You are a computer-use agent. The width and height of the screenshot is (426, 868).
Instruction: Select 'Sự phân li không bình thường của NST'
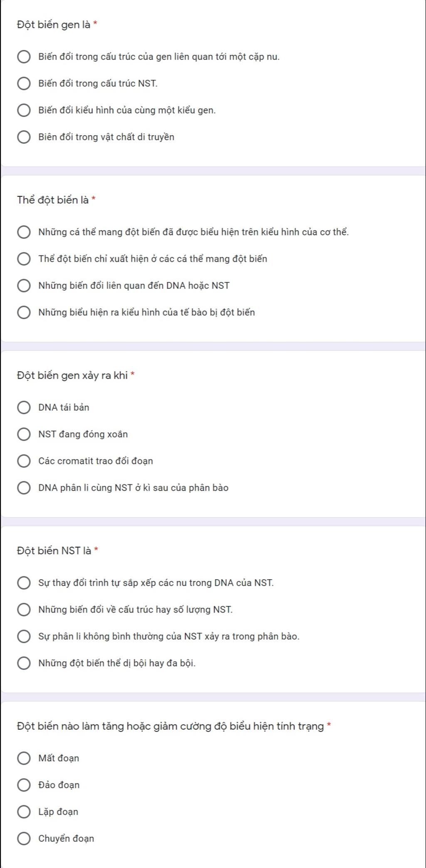click(24, 636)
